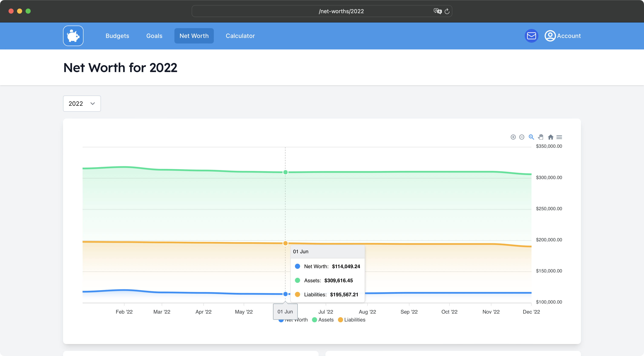Switch to the Goals tab

point(154,36)
